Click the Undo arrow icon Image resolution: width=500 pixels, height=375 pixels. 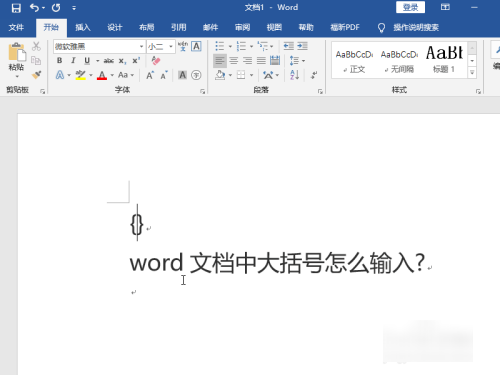pyautogui.click(x=34, y=7)
